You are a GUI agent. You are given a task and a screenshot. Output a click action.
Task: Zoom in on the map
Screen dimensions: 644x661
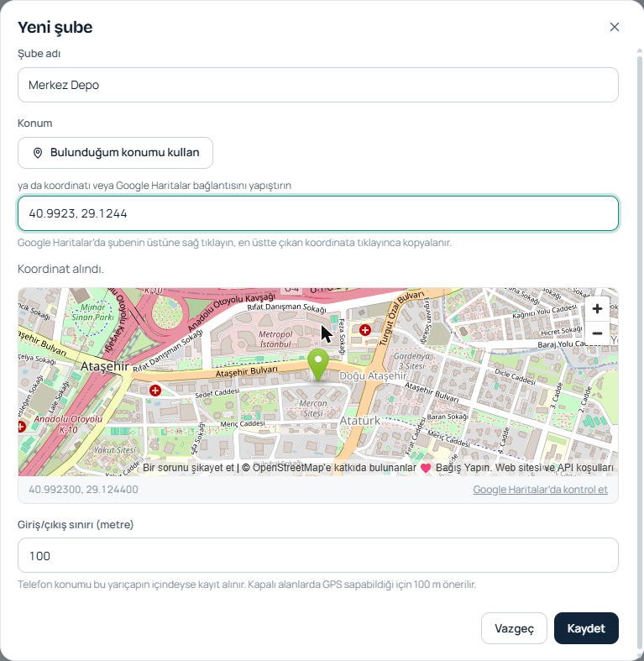click(x=597, y=308)
